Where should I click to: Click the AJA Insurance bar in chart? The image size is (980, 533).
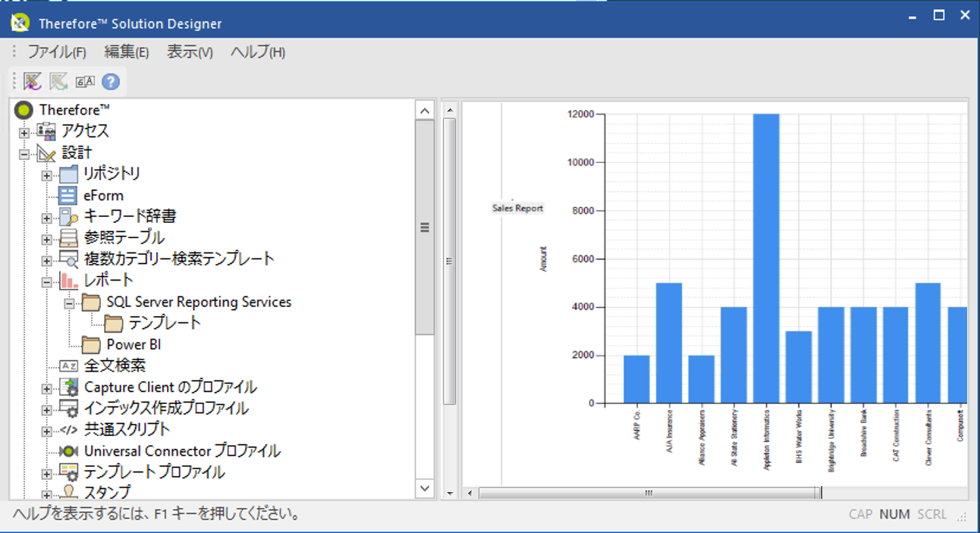(x=669, y=343)
